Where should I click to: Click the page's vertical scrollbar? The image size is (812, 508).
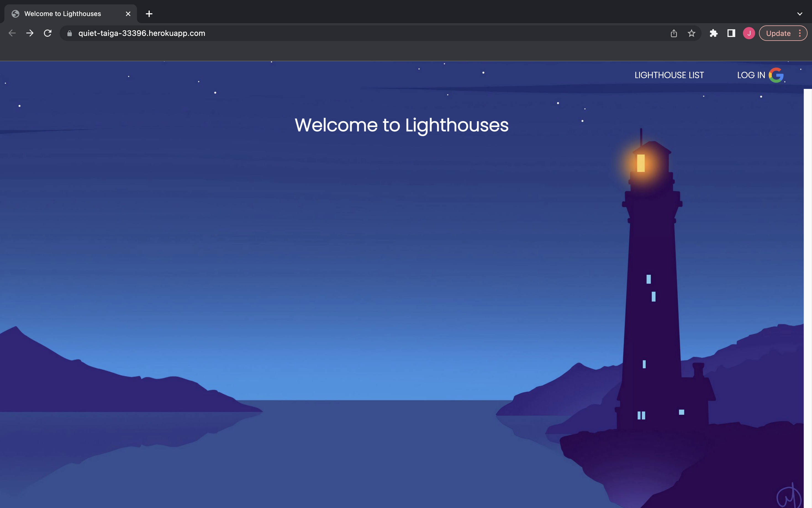tap(808, 298)
